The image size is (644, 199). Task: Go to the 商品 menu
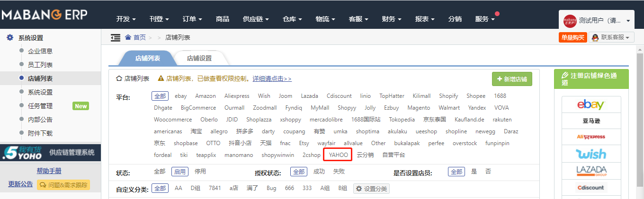[x=223, y=19]
